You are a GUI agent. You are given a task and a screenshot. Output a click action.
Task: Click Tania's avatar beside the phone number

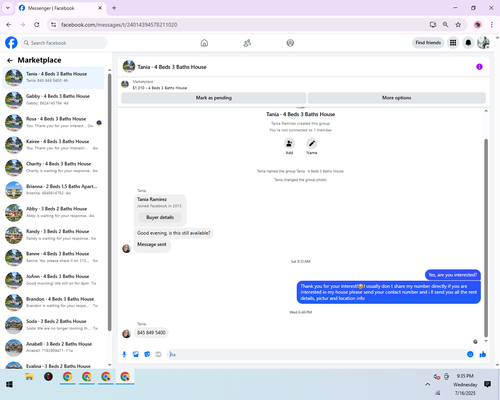click(126, 333)
